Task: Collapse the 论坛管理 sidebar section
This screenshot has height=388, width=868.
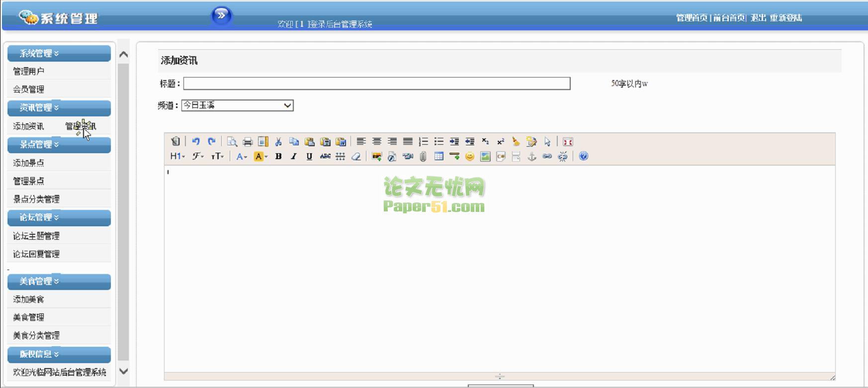Action: pos(59,217)
